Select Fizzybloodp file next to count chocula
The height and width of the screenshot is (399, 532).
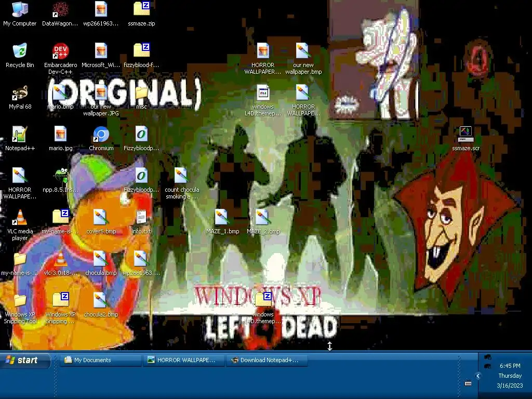(x=141, y=176)
